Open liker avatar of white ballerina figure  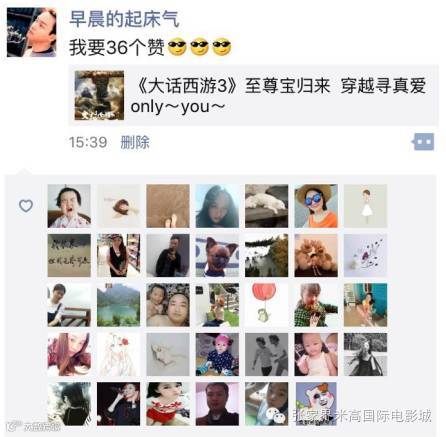[x=365, y=206]
